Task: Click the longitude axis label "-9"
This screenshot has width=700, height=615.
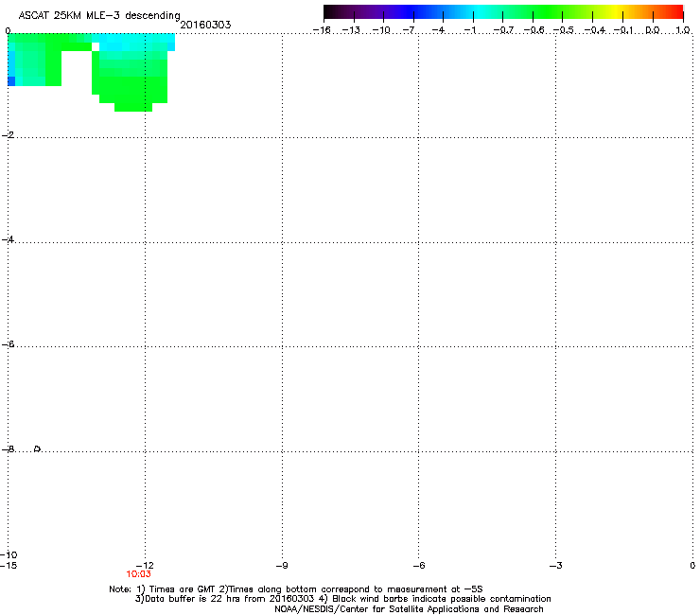Action: pos(282,566)
